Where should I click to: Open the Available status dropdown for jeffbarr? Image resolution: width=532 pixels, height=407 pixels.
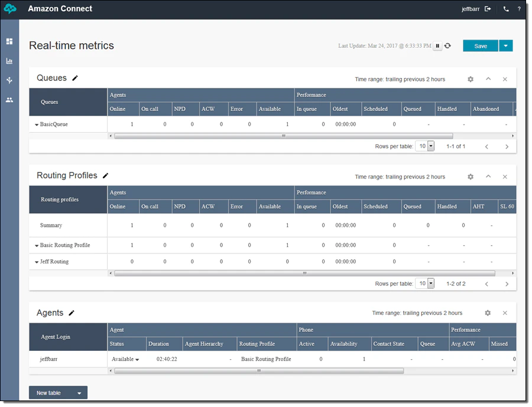[x=126, y=359]
